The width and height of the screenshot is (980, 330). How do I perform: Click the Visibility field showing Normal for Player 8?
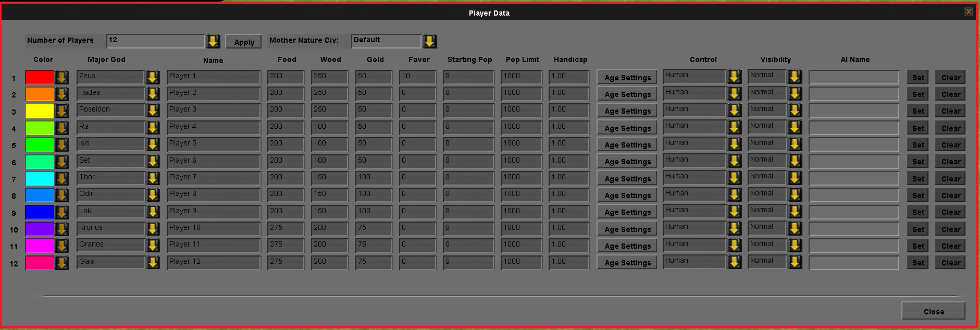[767, 195]
